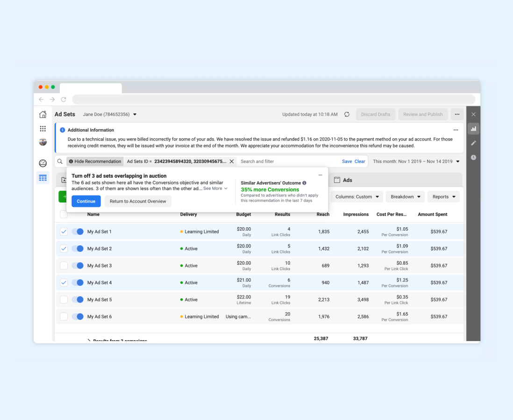Screen dimensions: 513x420
Task: Check the checkbox for My Ad Set 3
Action: [64, 266]
